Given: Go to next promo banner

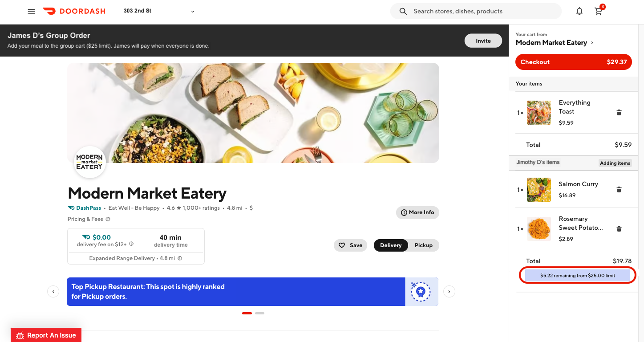Looking at the screenshot, I should pos(449,292).
